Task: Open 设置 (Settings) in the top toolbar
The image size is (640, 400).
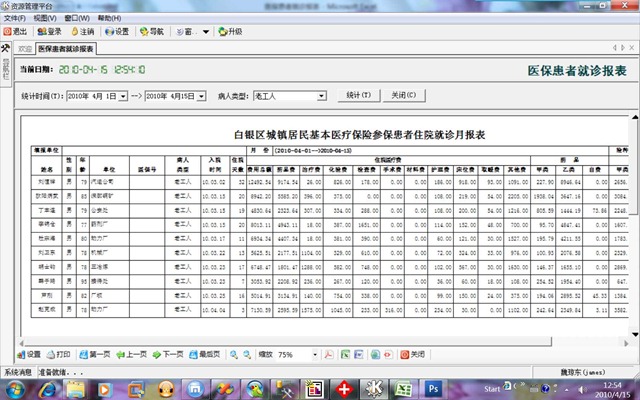Action: [115, 31]
